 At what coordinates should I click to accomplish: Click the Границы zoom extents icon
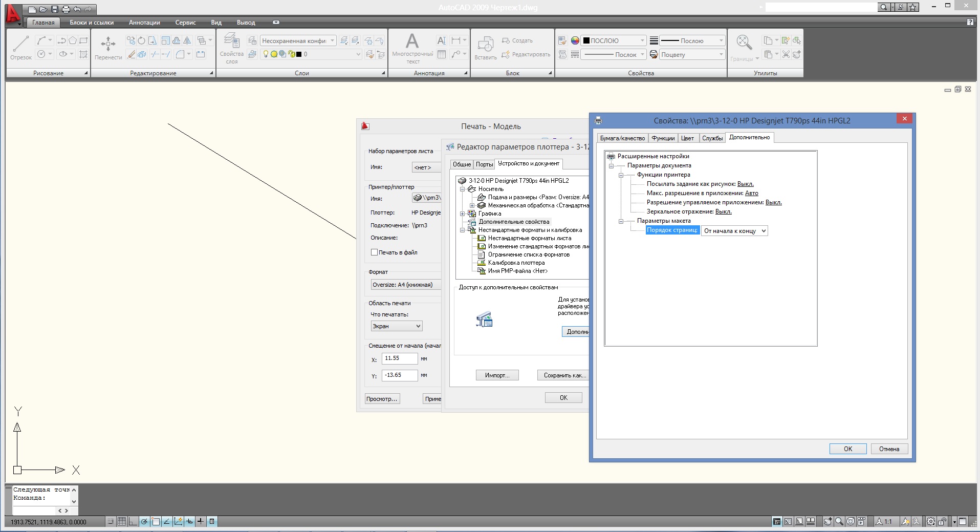[744, 42]
